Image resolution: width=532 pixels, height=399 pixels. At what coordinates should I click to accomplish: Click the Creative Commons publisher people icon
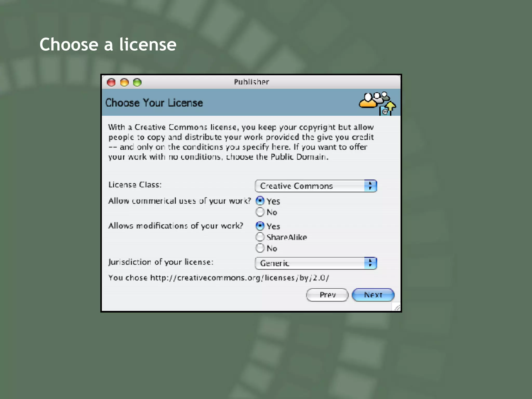click(377, 103)
